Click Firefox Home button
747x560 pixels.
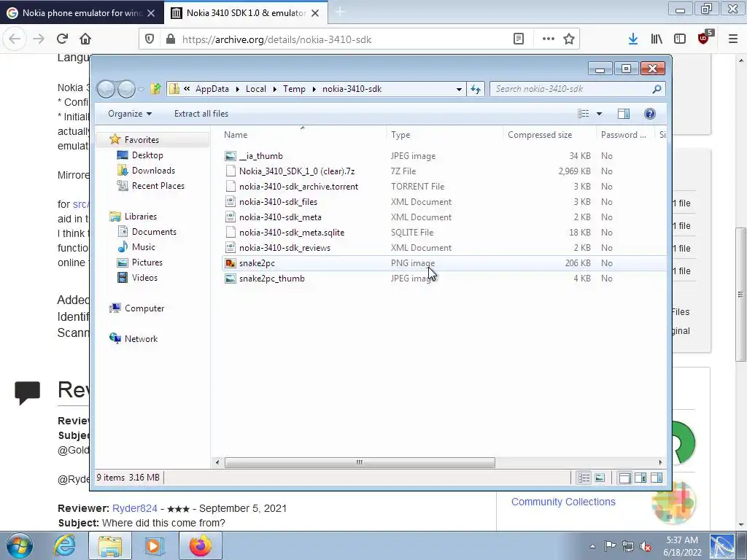pos(85,39)
